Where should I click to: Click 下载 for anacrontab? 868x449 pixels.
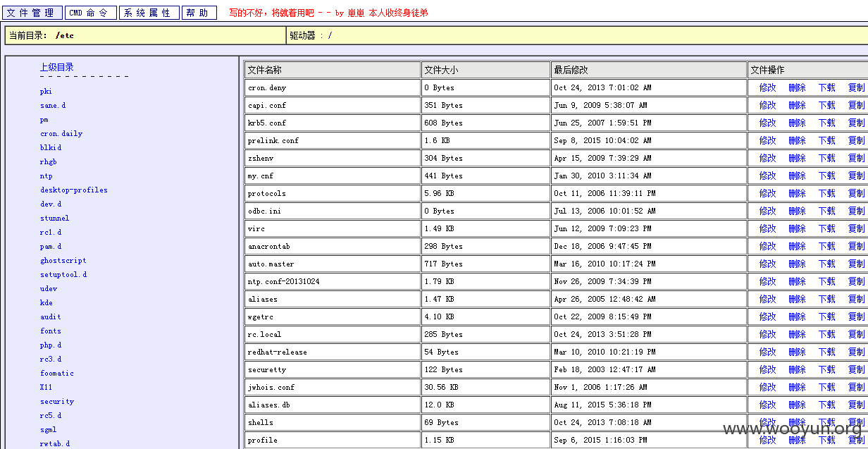click(x=826, y=246)
